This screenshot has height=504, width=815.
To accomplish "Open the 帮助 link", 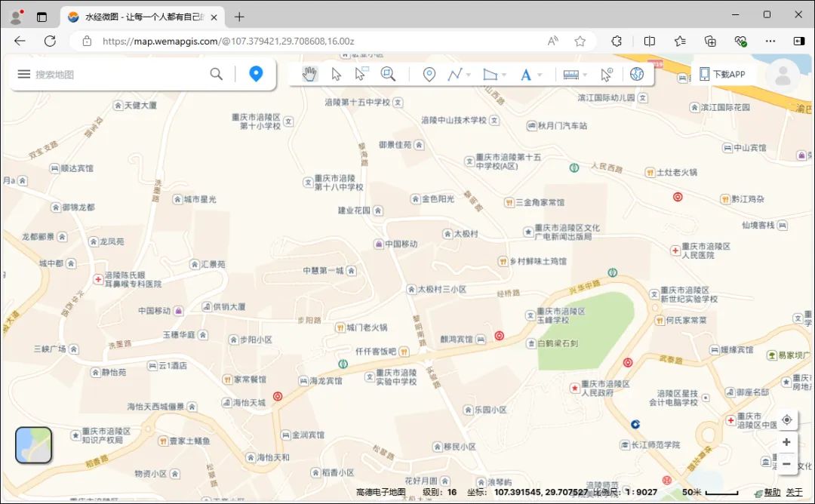I will (772, 492).
